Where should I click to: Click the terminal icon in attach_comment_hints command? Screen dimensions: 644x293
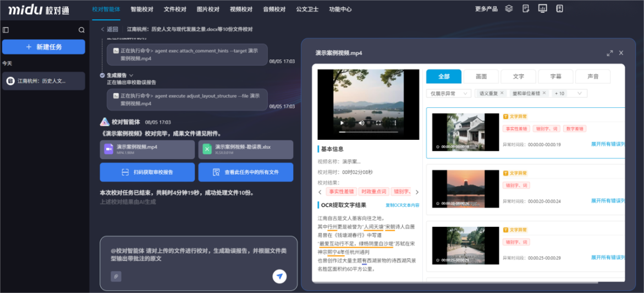click(x=116, y=50)
